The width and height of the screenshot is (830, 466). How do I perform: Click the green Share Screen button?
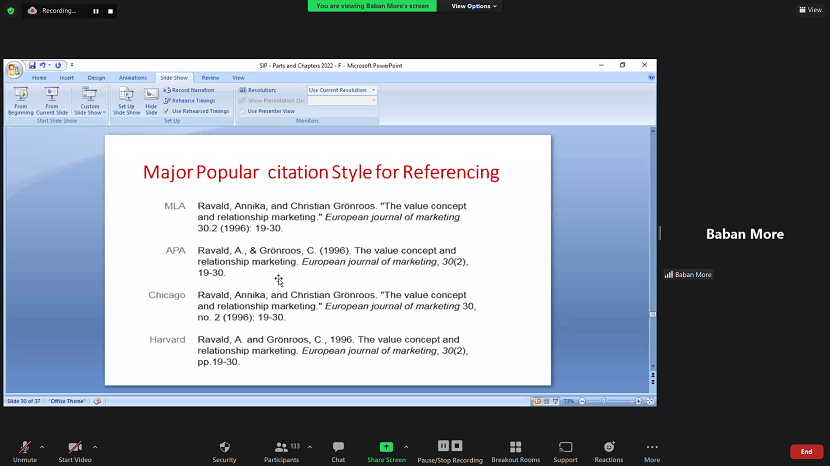click(386, 447)
